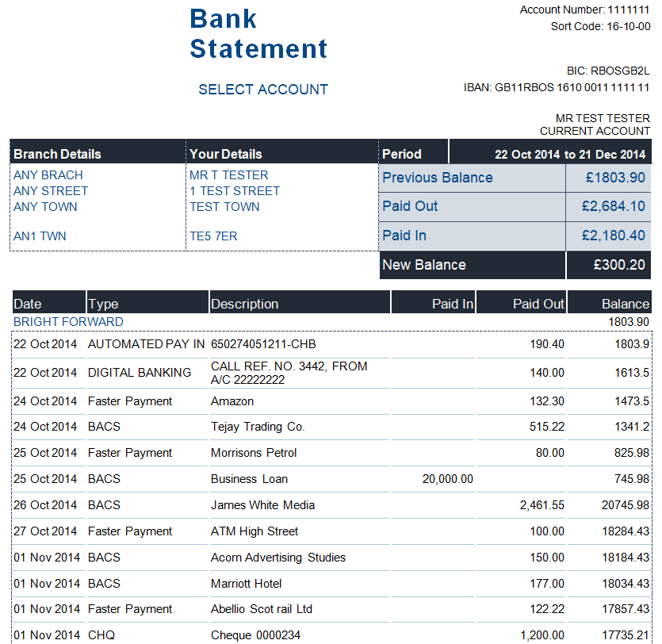Click the SELECT ACCOUNT link
662x644 pixels.
(x=262, y=90)
